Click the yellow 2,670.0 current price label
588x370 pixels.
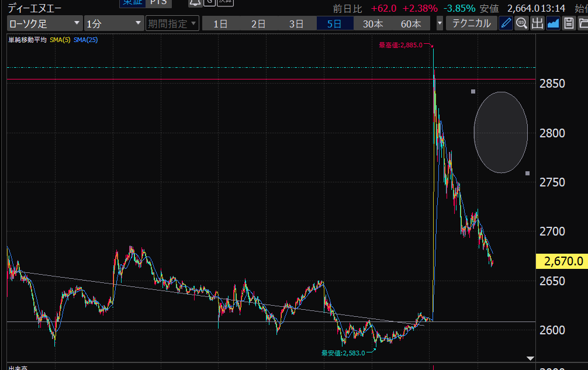coord(561,261)
